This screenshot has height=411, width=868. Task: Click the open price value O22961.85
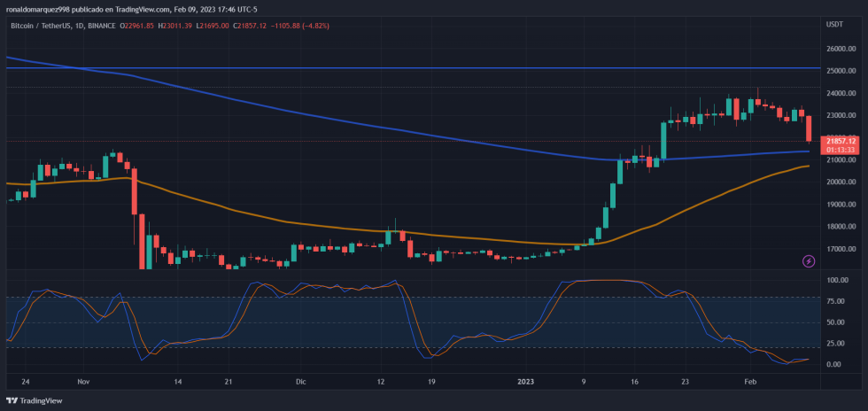(x=140, y=26)
